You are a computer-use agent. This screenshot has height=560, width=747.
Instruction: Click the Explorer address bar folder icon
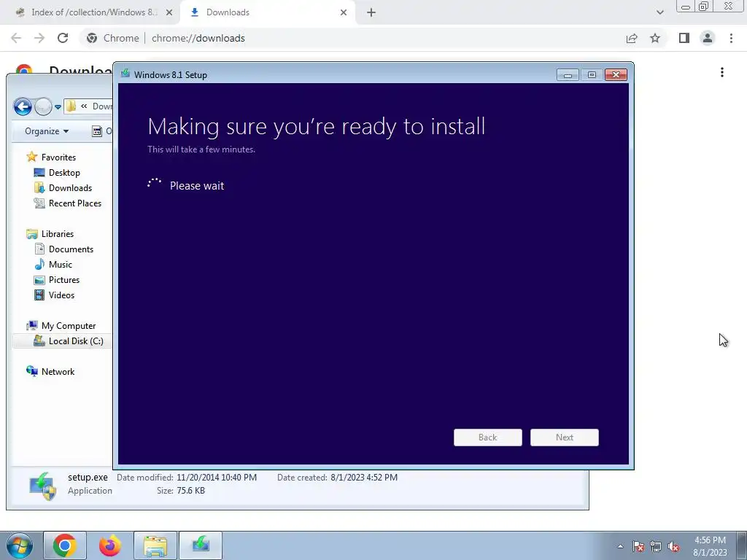click(71, 106)
